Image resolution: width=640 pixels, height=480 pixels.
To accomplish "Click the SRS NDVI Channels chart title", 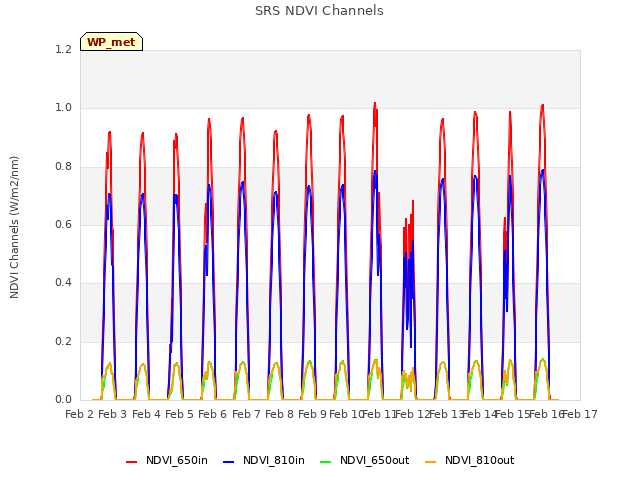I will (x=319, y=11).
